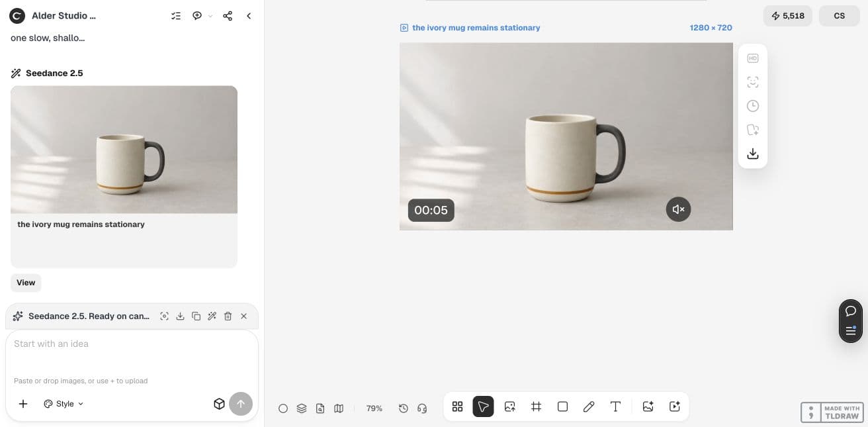The image size is (868, 427).
Task: Select the pencil draw tool
Action: pyautogui.click(x=589, y=406)
